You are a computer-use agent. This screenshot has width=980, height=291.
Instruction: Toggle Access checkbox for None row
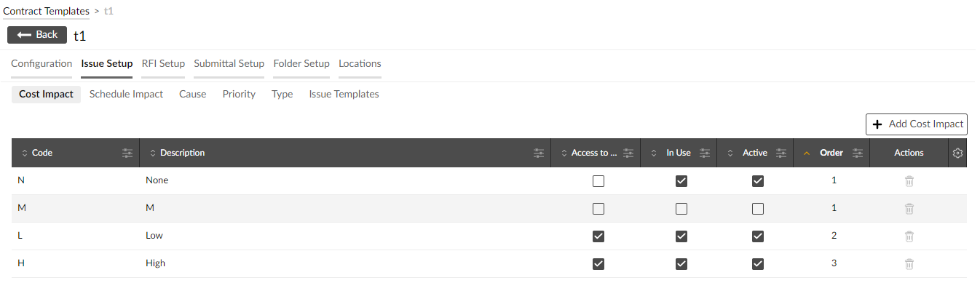(598, 181)
